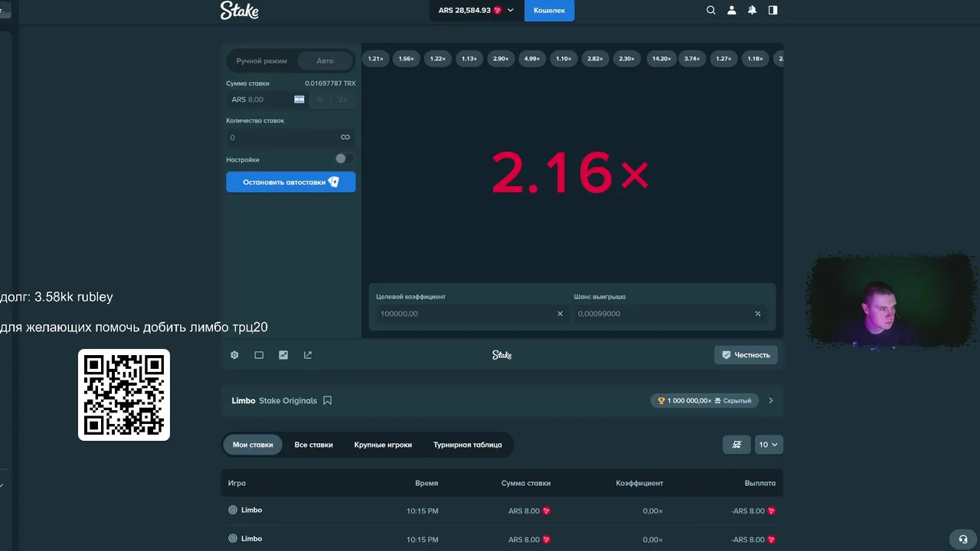Screen dimensions: 980x551
Task: Select the Мои ставки tab
Action: pyautogui.click(x=253, y=445)
